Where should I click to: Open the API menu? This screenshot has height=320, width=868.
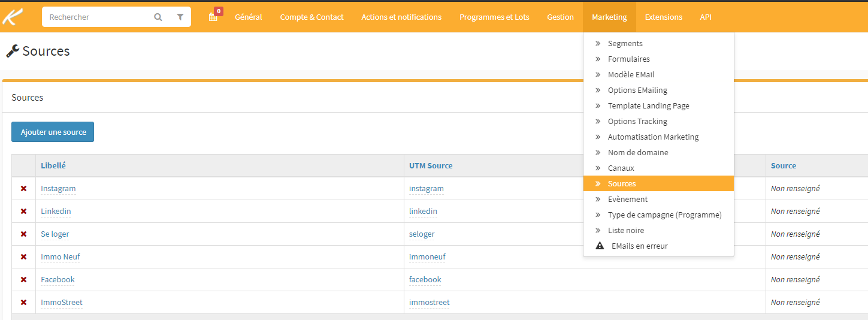coord(706,17)
